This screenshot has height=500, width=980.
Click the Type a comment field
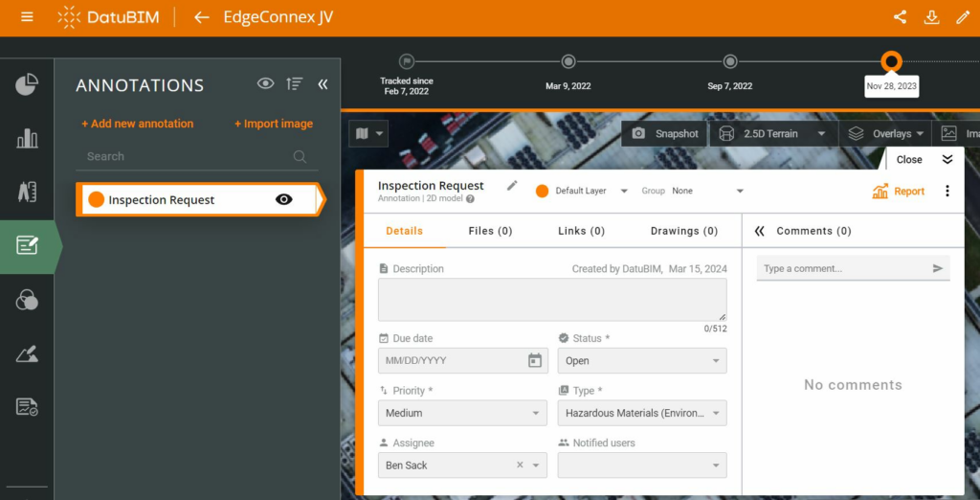pos(844,268)
